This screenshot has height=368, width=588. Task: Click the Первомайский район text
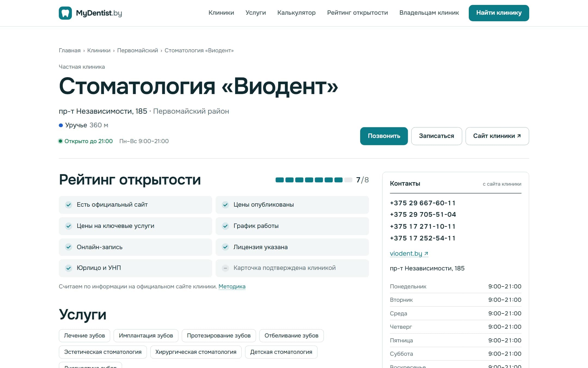click(191, 111)
